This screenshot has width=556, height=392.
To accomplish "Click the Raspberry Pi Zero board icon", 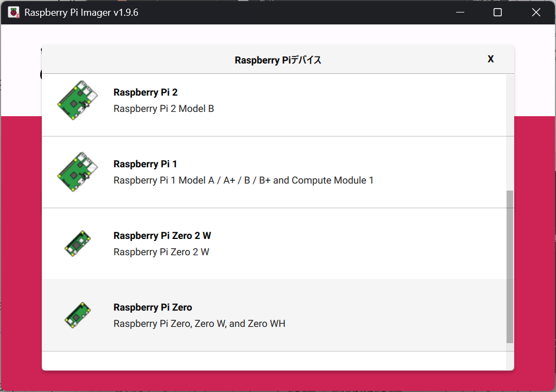I will pyautogui.click(x=78, y=315).
